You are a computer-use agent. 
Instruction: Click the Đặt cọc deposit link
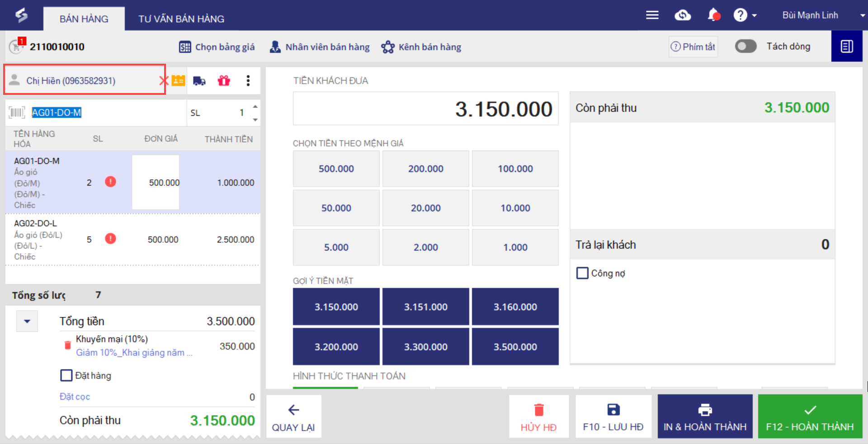[x=75, y=397]
